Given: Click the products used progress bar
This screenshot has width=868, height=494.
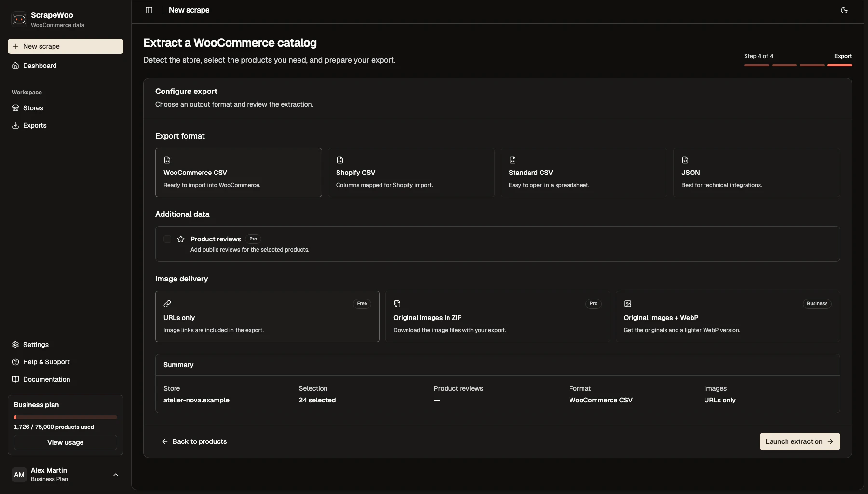Looking at the screenshot, I should pyautogui.click(x=66, y=417).
